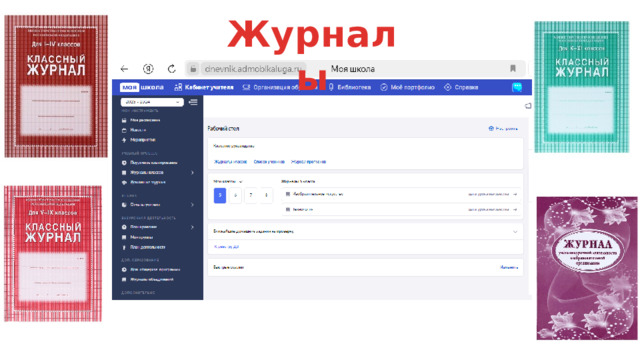Open the Организация обучения menu

tap(279, 87)
